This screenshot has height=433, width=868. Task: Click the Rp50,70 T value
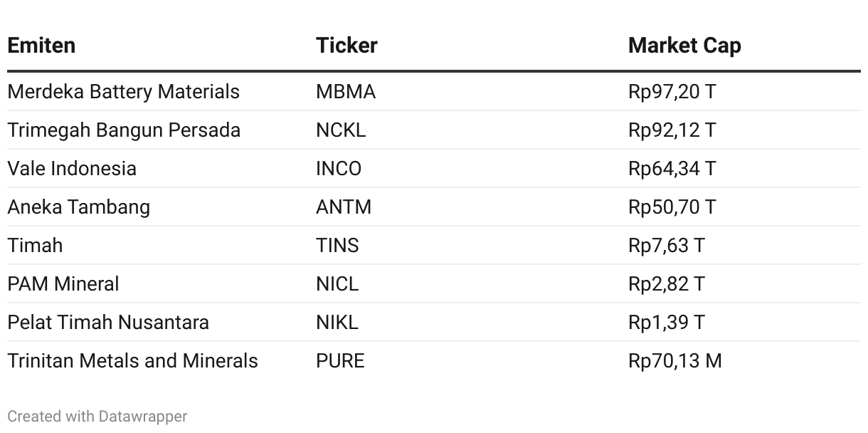[x=672, y=207]
